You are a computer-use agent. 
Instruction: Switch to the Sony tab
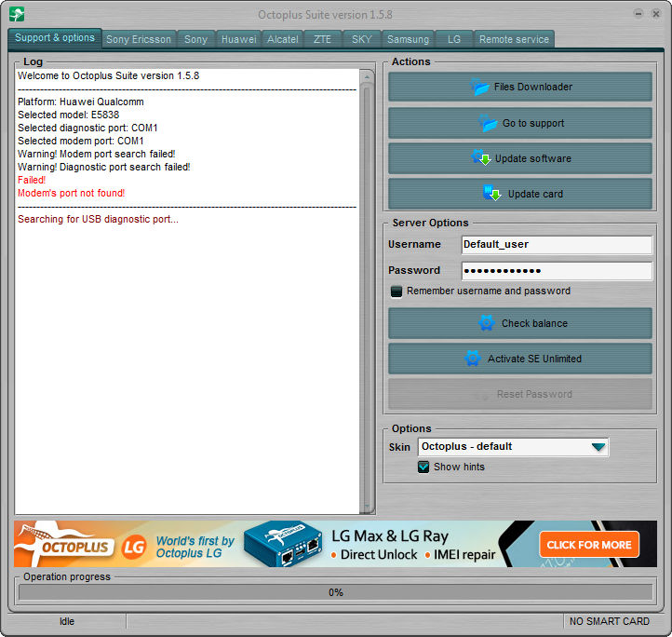click(x=195, y=39)
